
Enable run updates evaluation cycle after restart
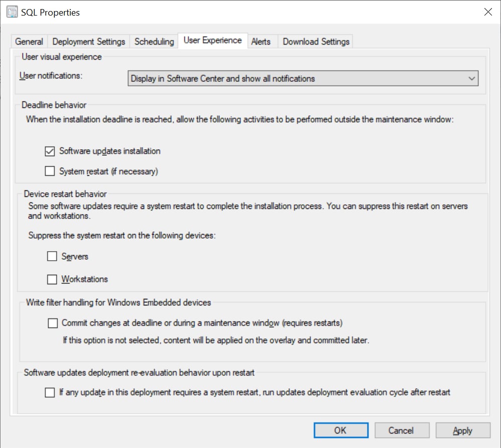pos(50,392)
